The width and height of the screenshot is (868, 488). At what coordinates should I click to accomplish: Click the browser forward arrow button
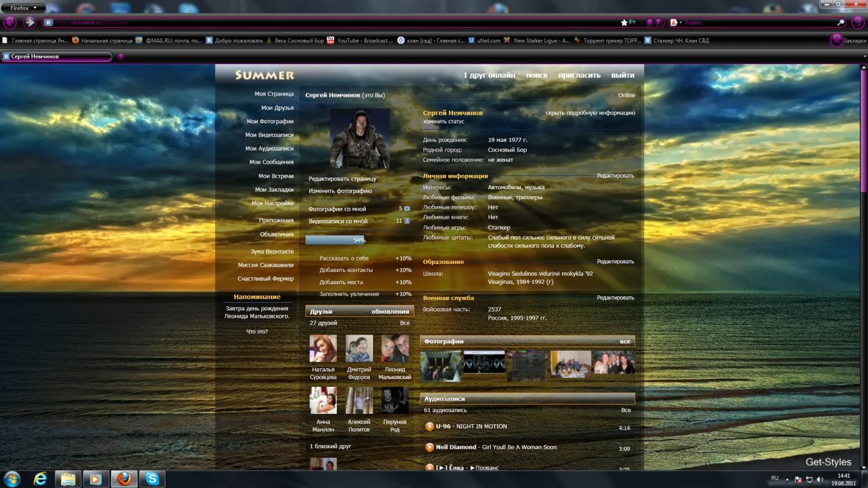click(30, 23)
